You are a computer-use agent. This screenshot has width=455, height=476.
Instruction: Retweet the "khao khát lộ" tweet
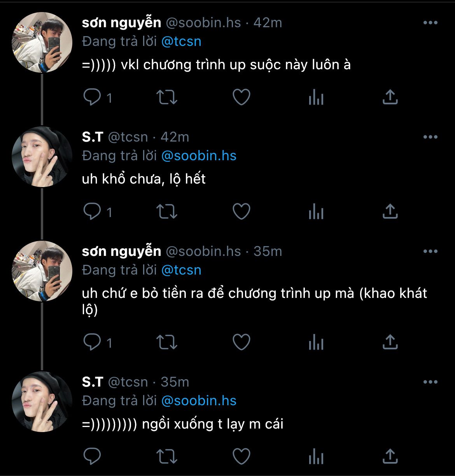166,342
